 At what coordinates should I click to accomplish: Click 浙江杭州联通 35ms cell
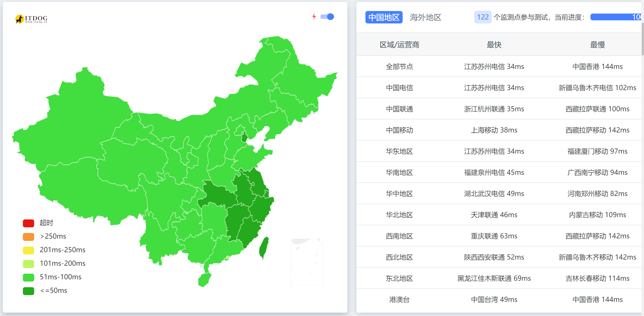click(494, 109)
